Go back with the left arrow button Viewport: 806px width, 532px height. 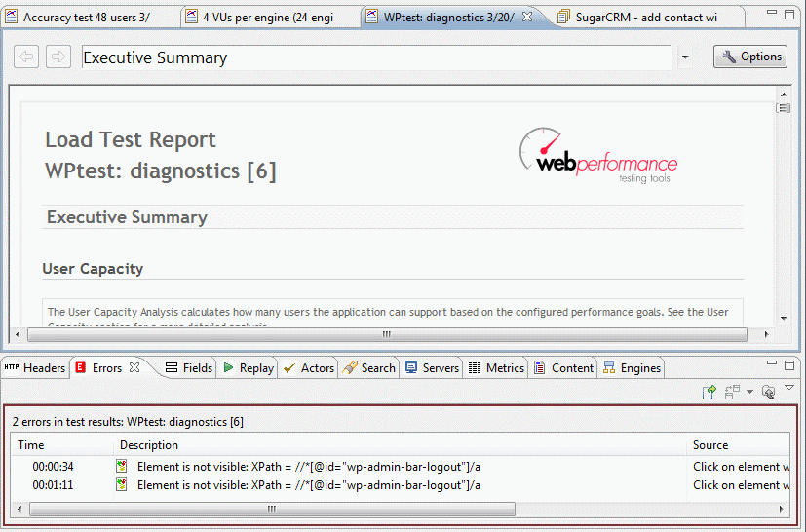[26, 57]
